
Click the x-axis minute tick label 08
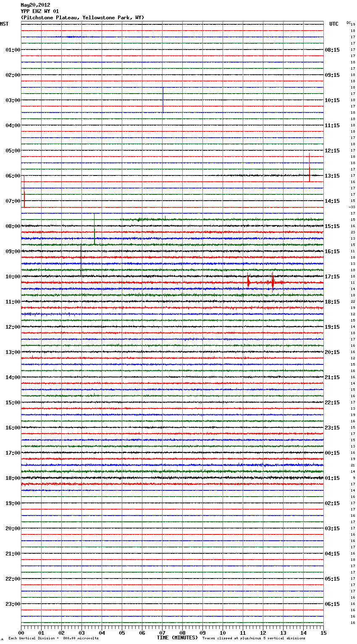(x=182, y=633)
